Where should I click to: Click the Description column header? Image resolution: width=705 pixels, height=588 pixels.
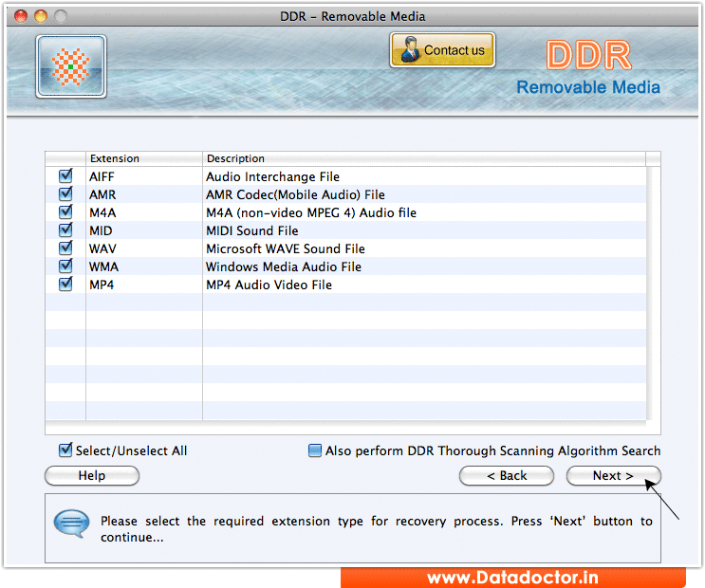coord(424,158)
